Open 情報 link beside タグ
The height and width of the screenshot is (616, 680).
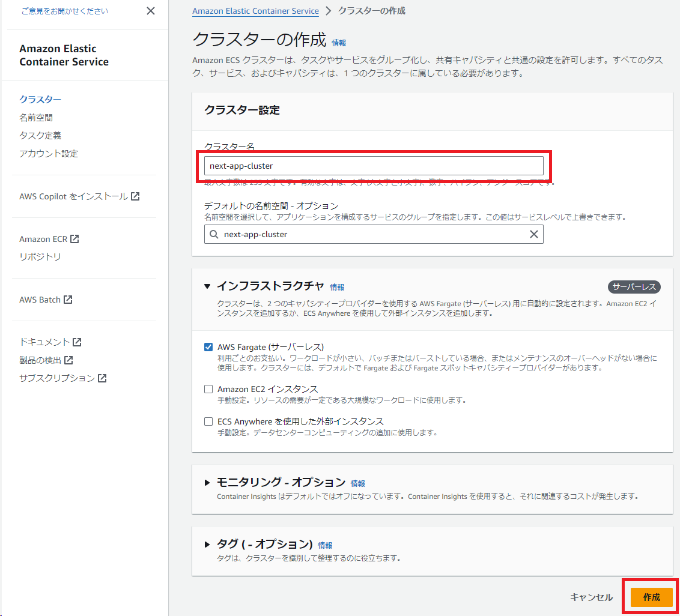click(x=325, y=545)
